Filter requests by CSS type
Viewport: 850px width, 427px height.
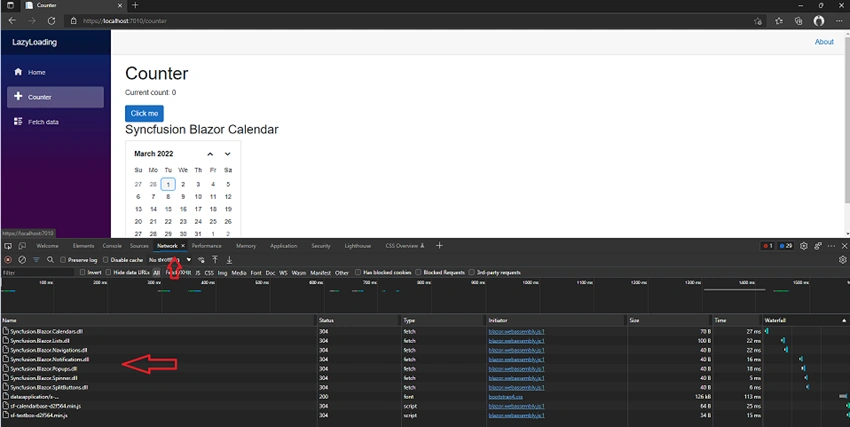click(209, 273)
